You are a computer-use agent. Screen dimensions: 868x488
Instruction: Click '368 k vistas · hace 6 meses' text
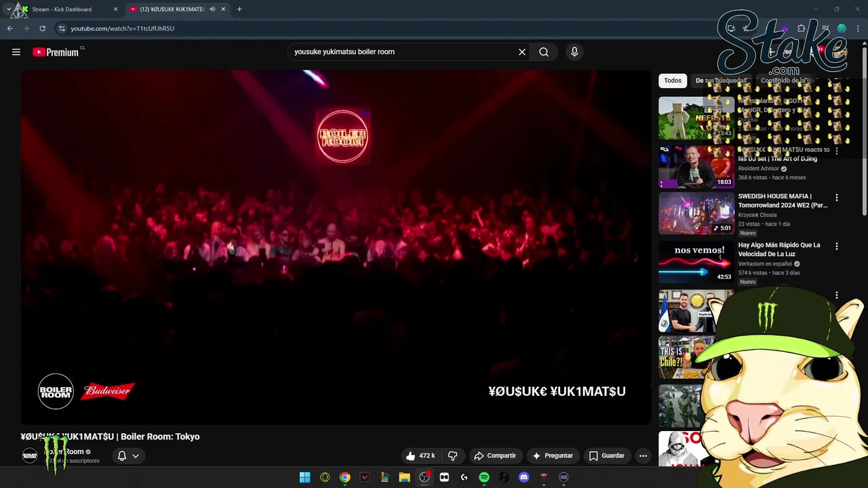pyautogui.click(x=772, y=178)
